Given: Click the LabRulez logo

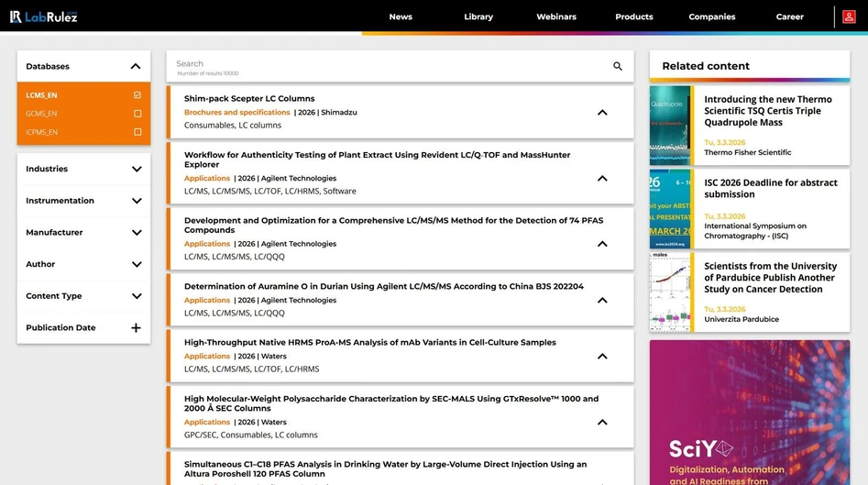Looking at the screenshot, I should [43, 17].
